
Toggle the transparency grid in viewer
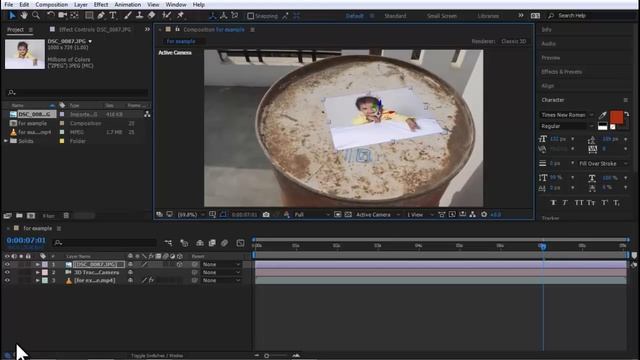pyautogui.click(x=348, y=214)
